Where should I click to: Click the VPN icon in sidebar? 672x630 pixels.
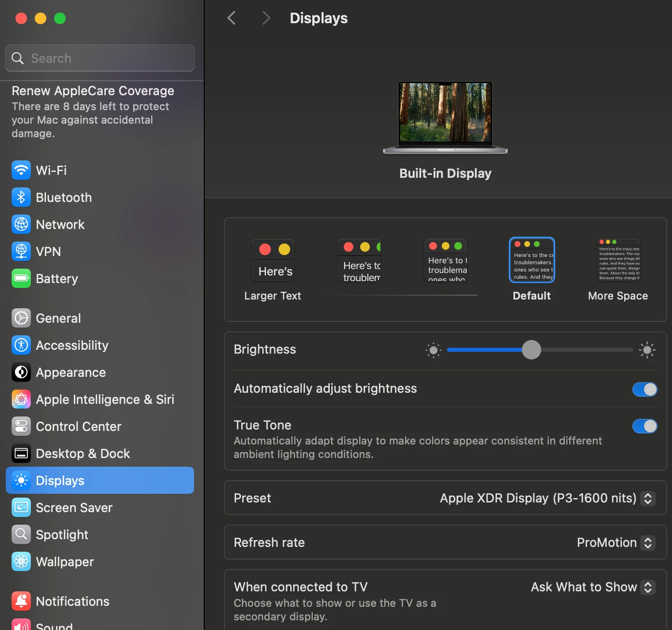[21, 251]
